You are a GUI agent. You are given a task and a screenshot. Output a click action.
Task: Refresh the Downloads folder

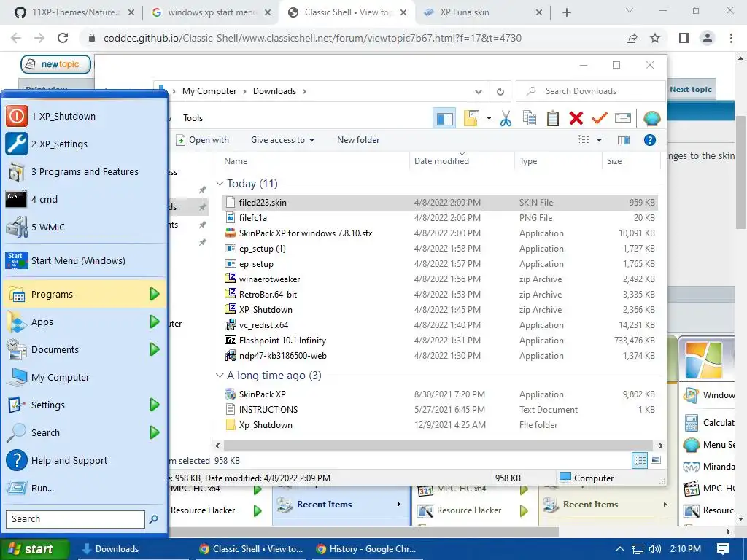500,91
